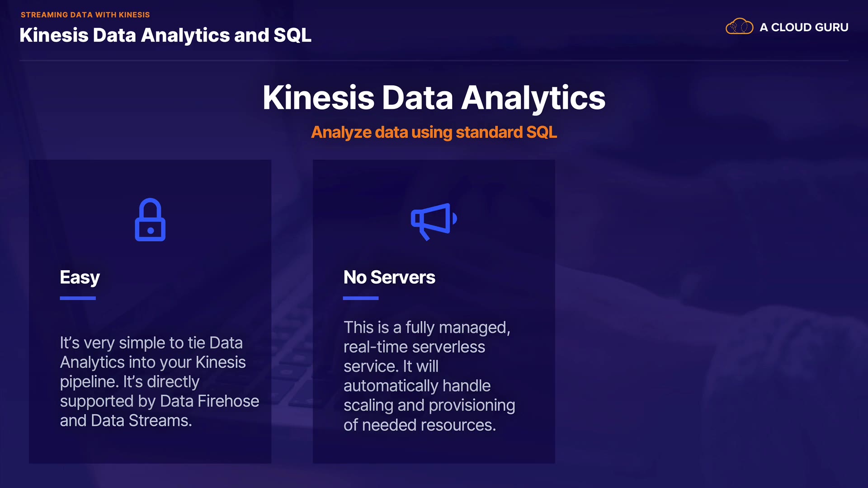Click 'and Data Streams.' in Easy description
The image size is (868, 488).
pyautogui.click(x=126, y=421)
